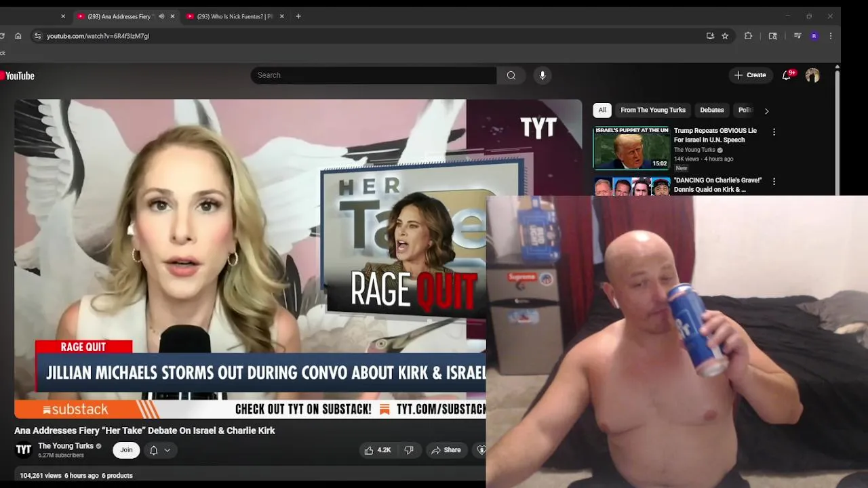The width and height of the screenshot is (868, 488).
Task: Open media controls icon in toolbar
Action: coord(797,36)
